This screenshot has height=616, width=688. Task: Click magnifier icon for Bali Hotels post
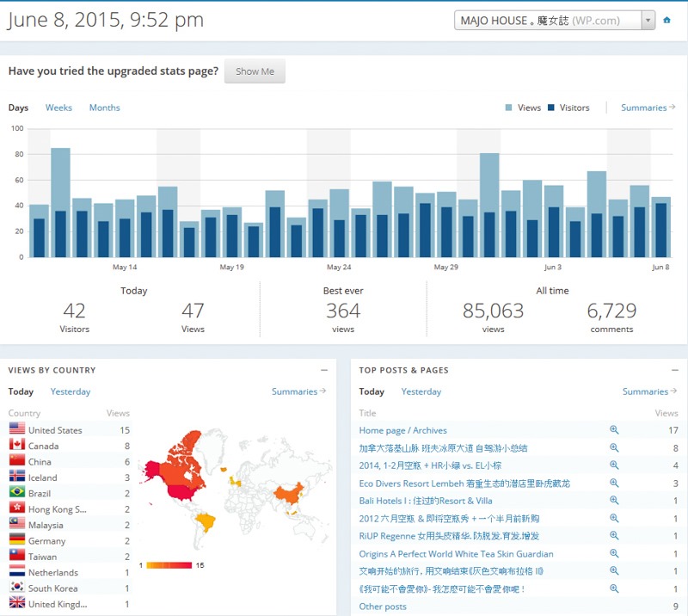pos(614,501)
